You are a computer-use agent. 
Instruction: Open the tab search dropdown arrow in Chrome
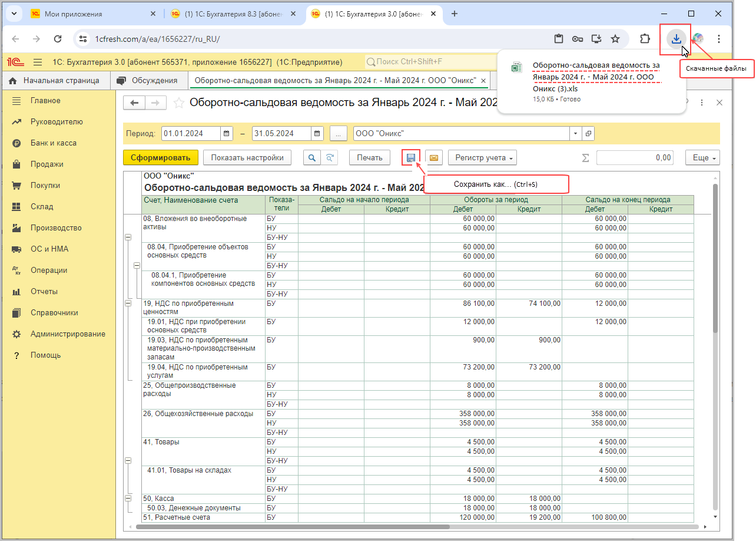click(14, 14)
